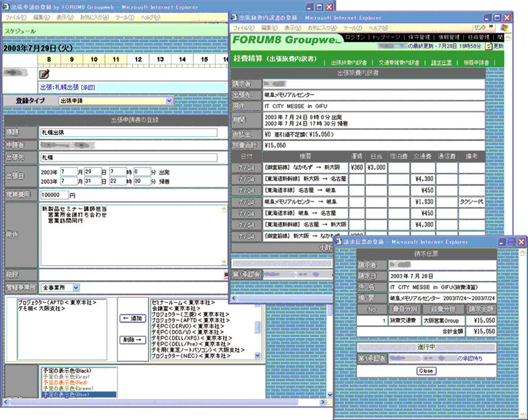Screen dimensions: 528x420
Task: Open ファイル menu in 出張申請 window
Action: (15, 17)
